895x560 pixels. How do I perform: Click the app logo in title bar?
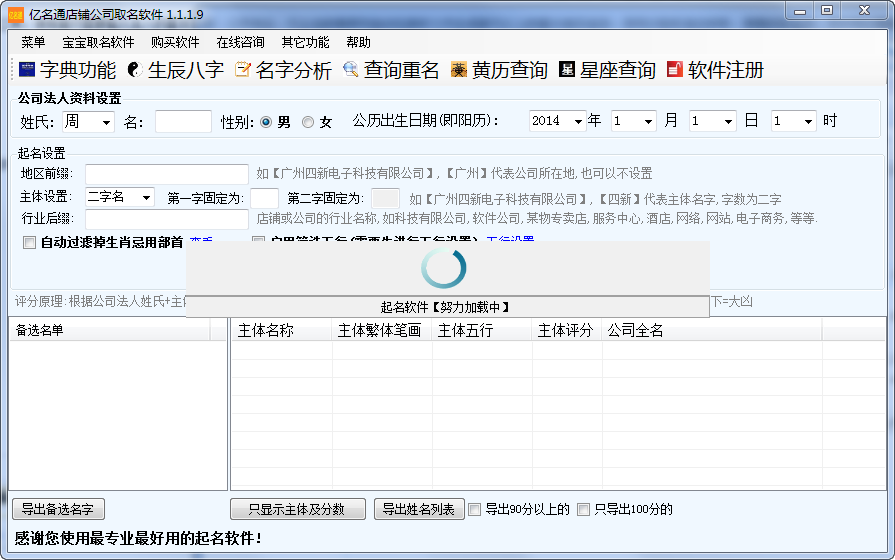pos(16,15)
